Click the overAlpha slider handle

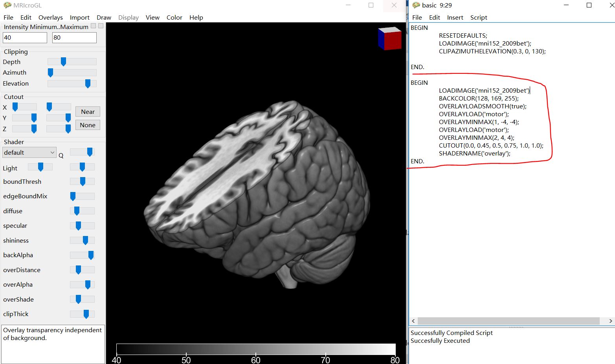tap(88, 285)
